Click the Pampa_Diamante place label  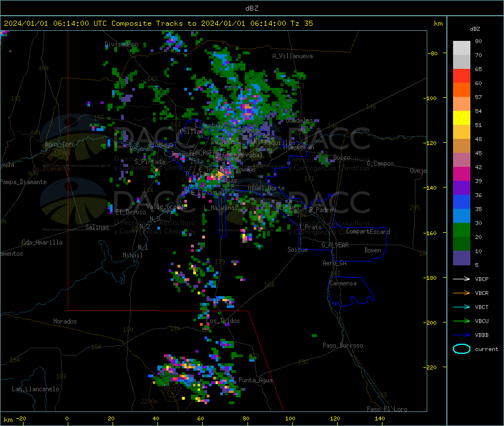coord(24,182)
